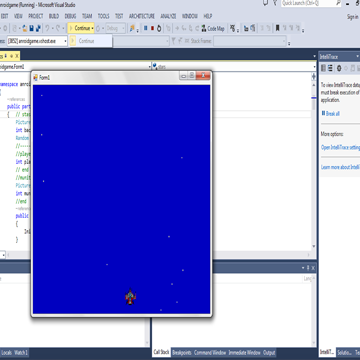The height and width of the screenshot is (360, 360).
Task: Toggle a bookmark on the current line
Action: (277, 28)
